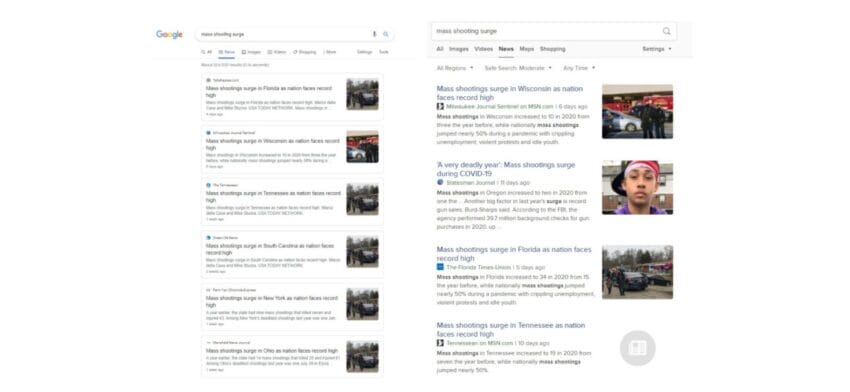This screenshot has height=392, width=850.
Task: Click thumbnail in Google Florida result card
Action: [x=363, y=94]
